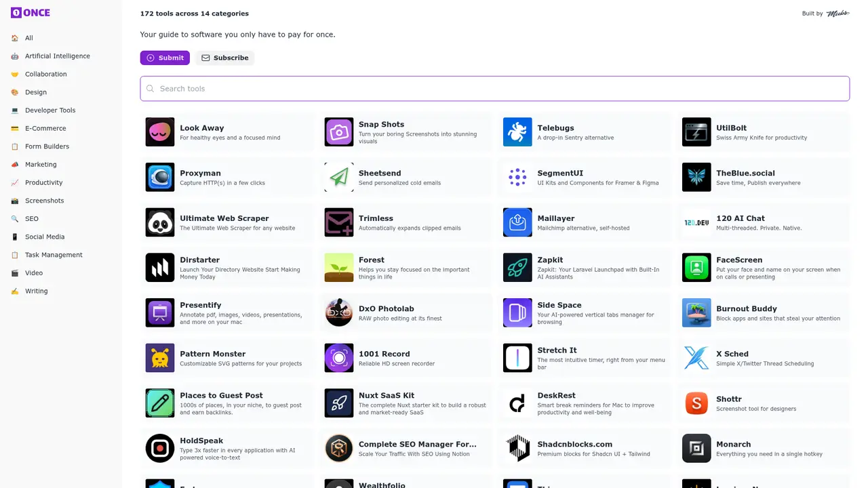Open the Shottr orange S icon
The image size is (868, 488).
point(696,403)
